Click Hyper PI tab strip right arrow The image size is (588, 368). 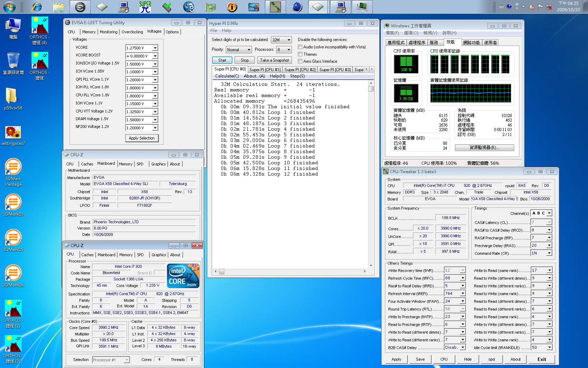pyautogui.click(x=372, y=69)
